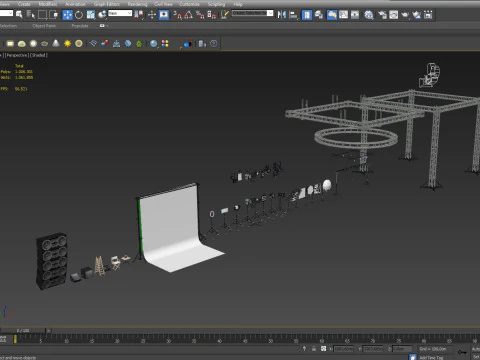Toggle the Selection Lock icon
The width and height of the screenshot is (480, 360).
pos(314,349)
